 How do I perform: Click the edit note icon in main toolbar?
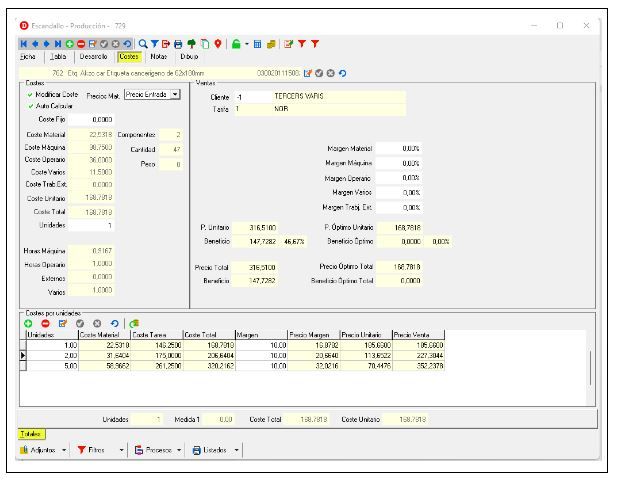pyautogui.click(x=289, y=44)
